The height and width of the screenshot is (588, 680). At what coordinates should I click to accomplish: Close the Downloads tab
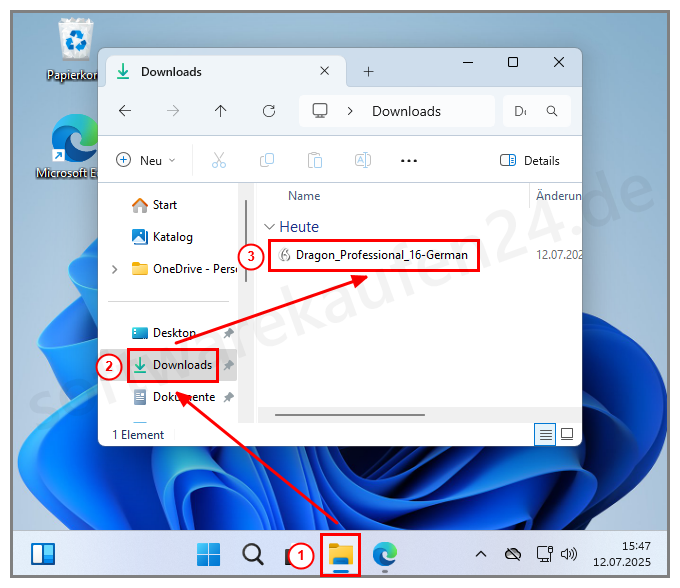[324, 71]
